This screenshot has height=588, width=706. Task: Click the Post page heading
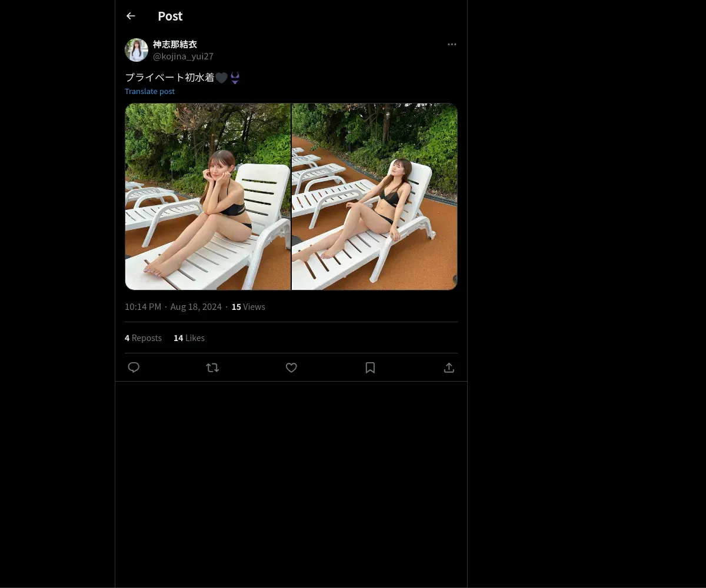pyautogui.click(x=170, y=16)
